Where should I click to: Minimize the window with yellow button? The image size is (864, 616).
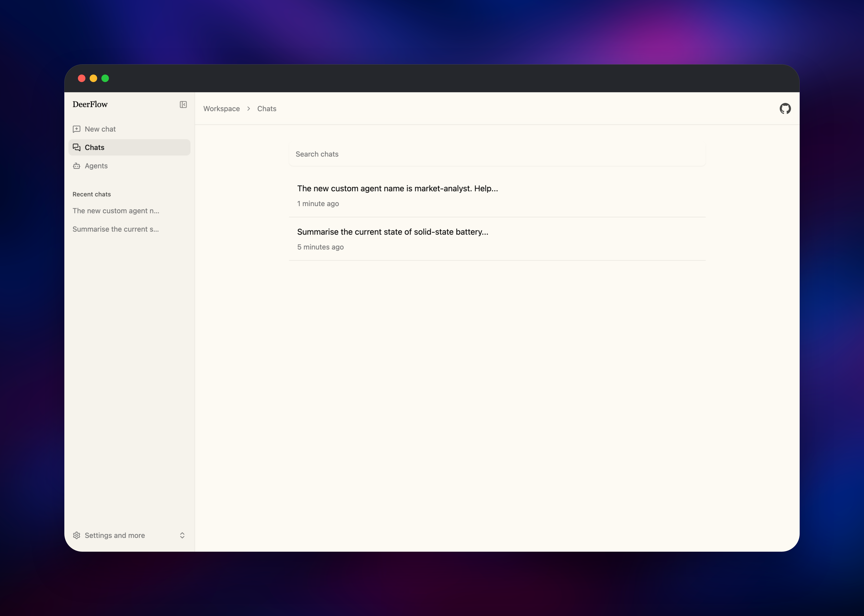pyautogui.click(x=93, y=78)
